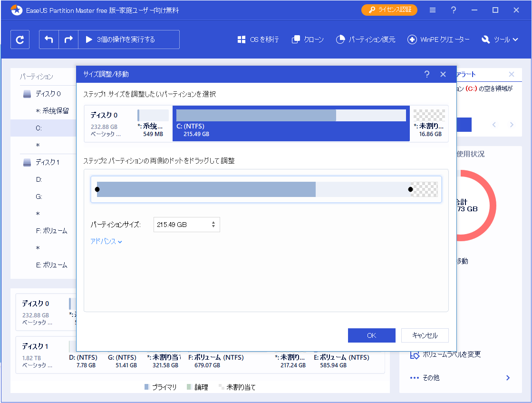Expand the Advanced options link
Image resolution: width=532 pixels, height=403 pixels.
[106, 241]
